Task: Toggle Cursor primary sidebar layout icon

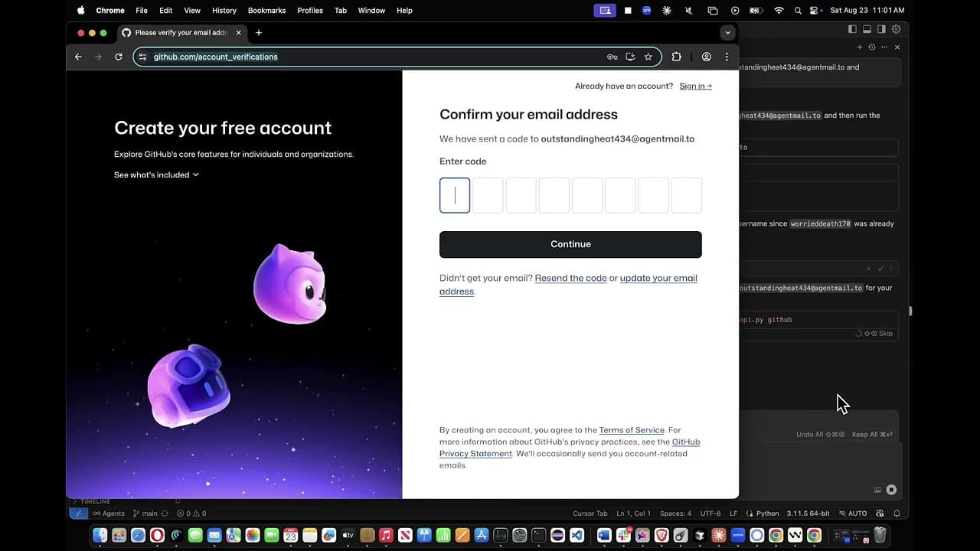Action: tap(852, 29)
